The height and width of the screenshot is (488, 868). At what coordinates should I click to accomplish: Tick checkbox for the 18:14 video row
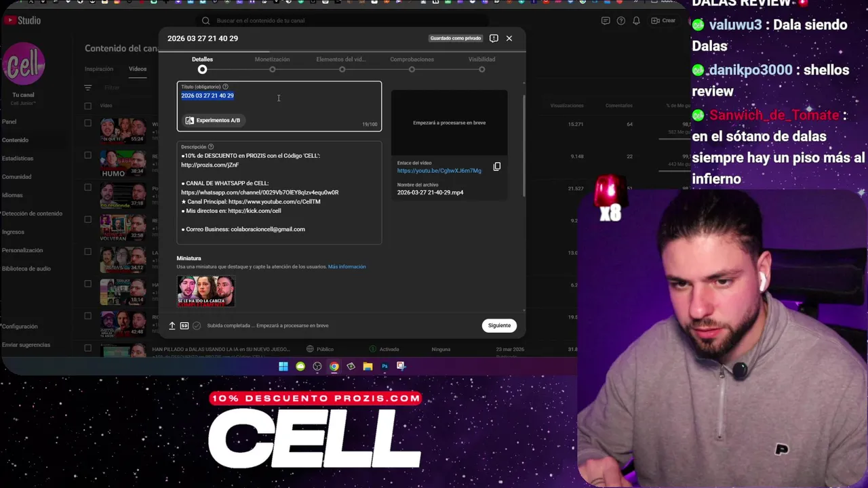click(87, 283)
